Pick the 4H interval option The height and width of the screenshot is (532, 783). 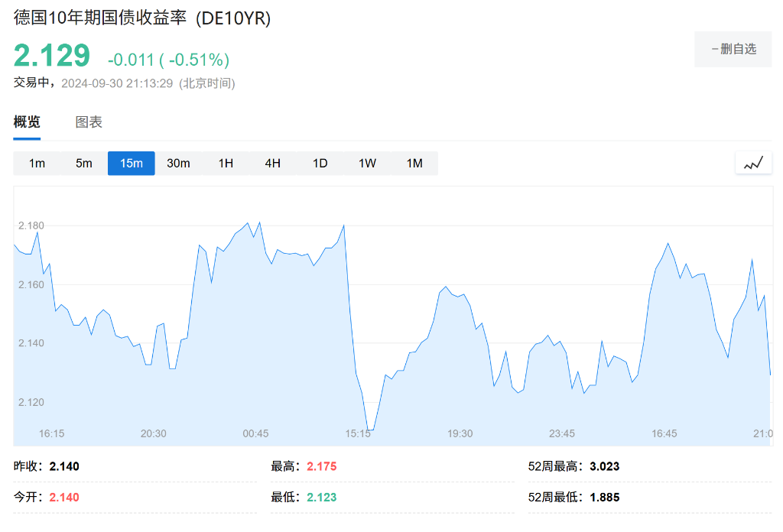click(x=273, y=164)
